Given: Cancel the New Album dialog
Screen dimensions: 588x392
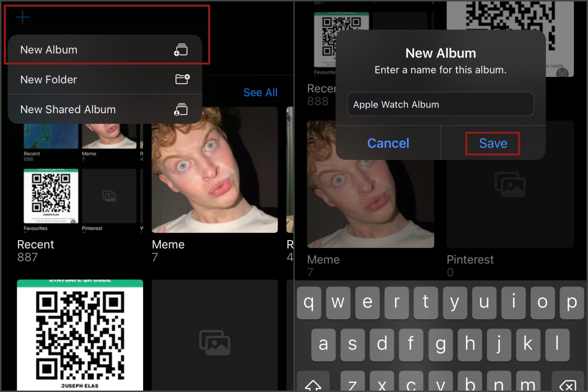Looking at the screenshot, I should (388, 143).
